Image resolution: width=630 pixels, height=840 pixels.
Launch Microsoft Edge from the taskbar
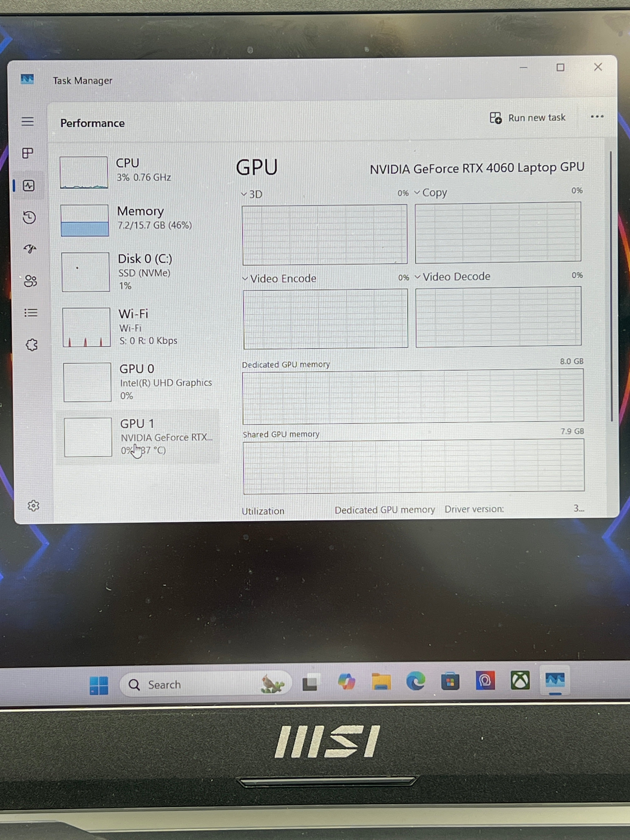pyautogui.click(x=416, y=681)
